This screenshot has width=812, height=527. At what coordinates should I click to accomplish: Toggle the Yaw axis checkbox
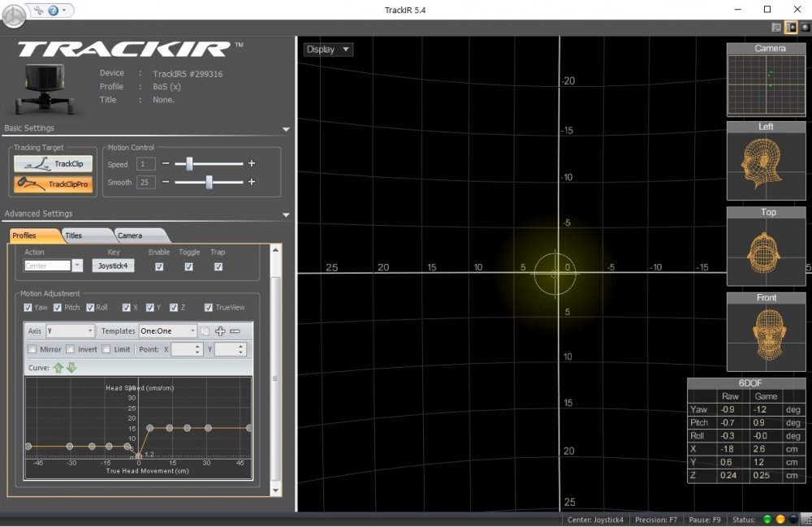28,308
